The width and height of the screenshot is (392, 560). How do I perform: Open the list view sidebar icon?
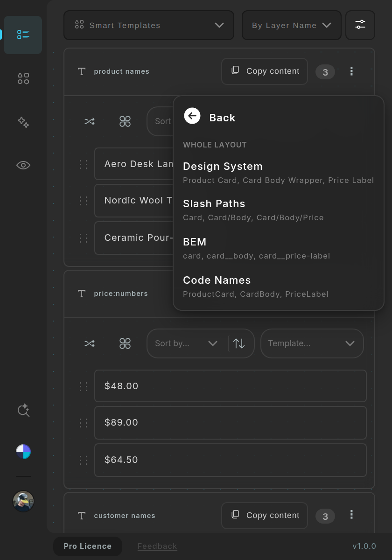click(x=23, y=35)
